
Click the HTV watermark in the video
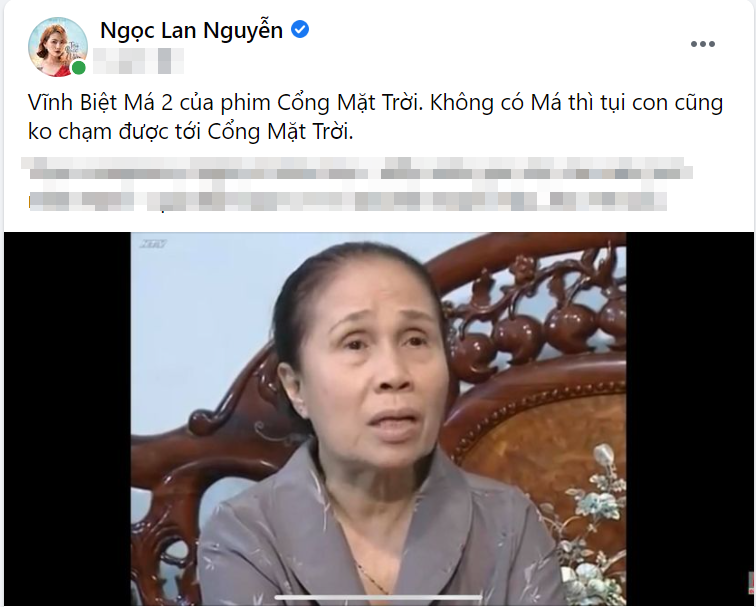coord(153,244)
